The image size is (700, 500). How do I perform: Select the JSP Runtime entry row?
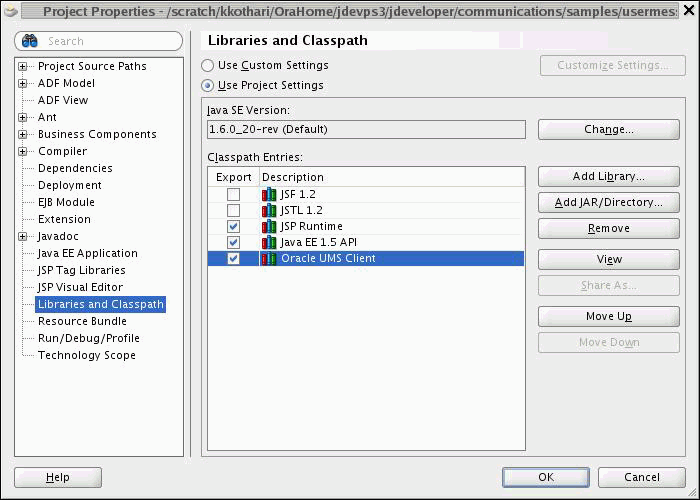366,226
